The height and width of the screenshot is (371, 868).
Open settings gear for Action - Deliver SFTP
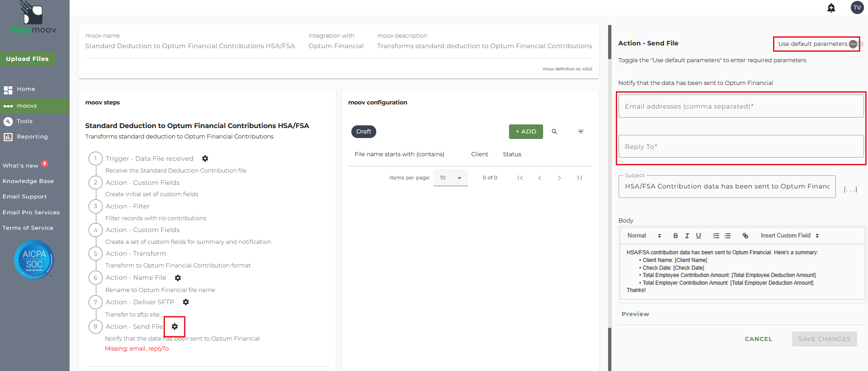pyautogui.click(x=185, y=302)
